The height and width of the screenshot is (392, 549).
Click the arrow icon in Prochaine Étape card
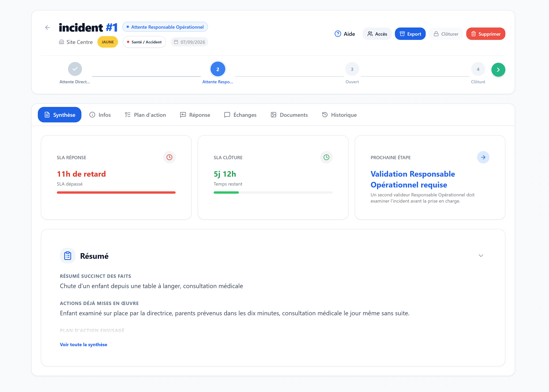483,157
